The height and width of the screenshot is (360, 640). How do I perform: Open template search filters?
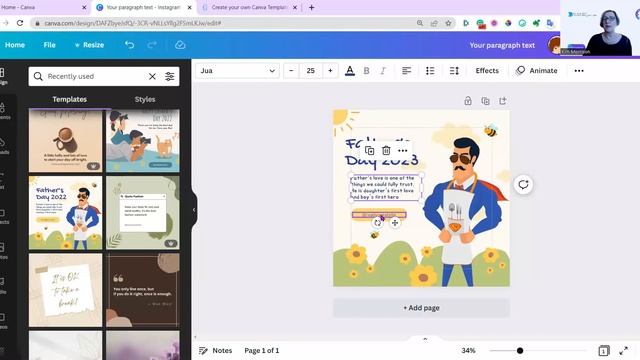169,76
